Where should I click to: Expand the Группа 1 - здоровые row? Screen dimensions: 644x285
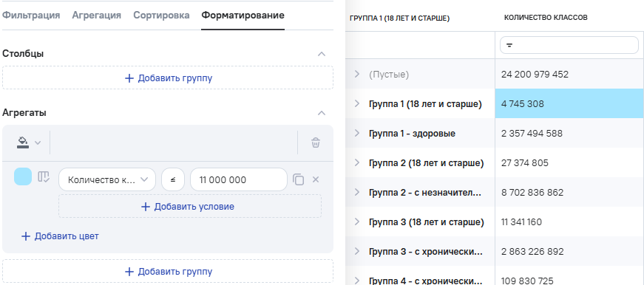pos(357,133)
